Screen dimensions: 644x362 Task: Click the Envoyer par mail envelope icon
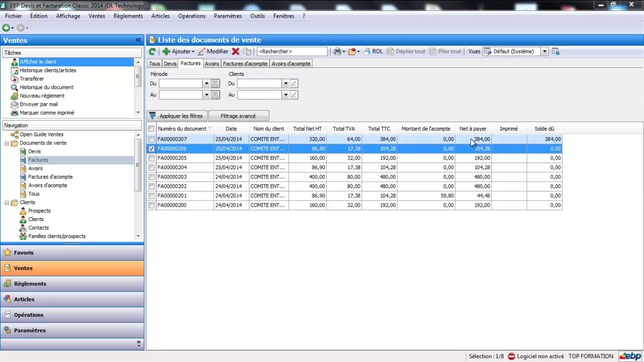pyautogui.click(x=15, y=105)
